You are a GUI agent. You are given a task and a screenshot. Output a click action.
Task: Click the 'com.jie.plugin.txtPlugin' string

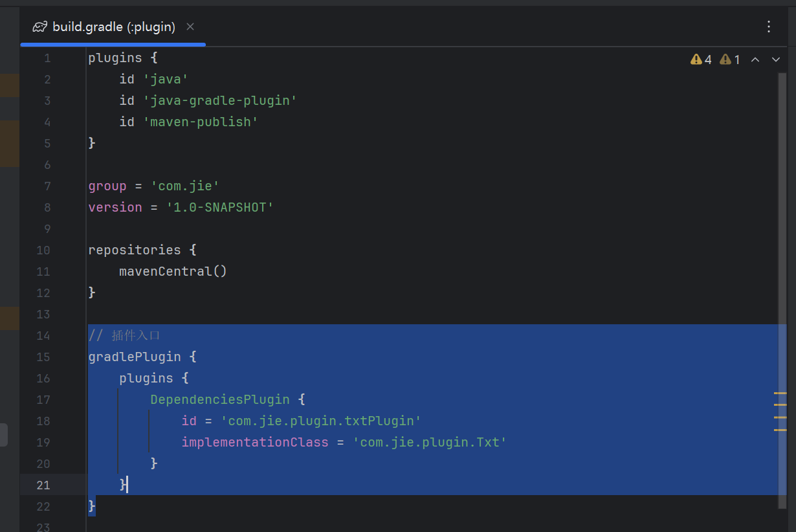point(321,421)
